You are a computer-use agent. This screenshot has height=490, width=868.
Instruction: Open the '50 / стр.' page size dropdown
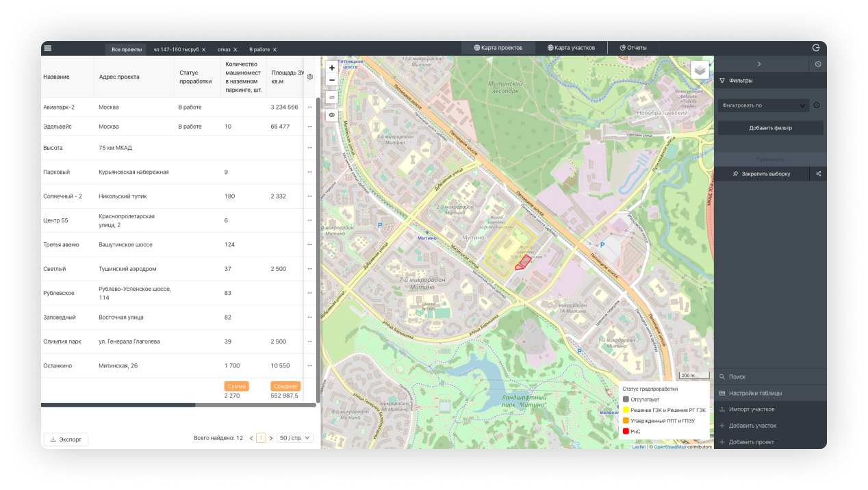[294, 438]
